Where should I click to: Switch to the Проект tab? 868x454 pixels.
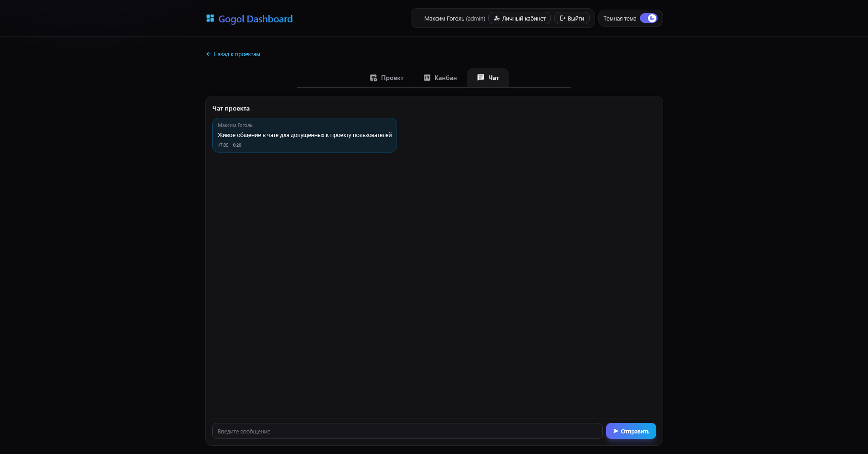pyautogui.click(x=386, y=78)
